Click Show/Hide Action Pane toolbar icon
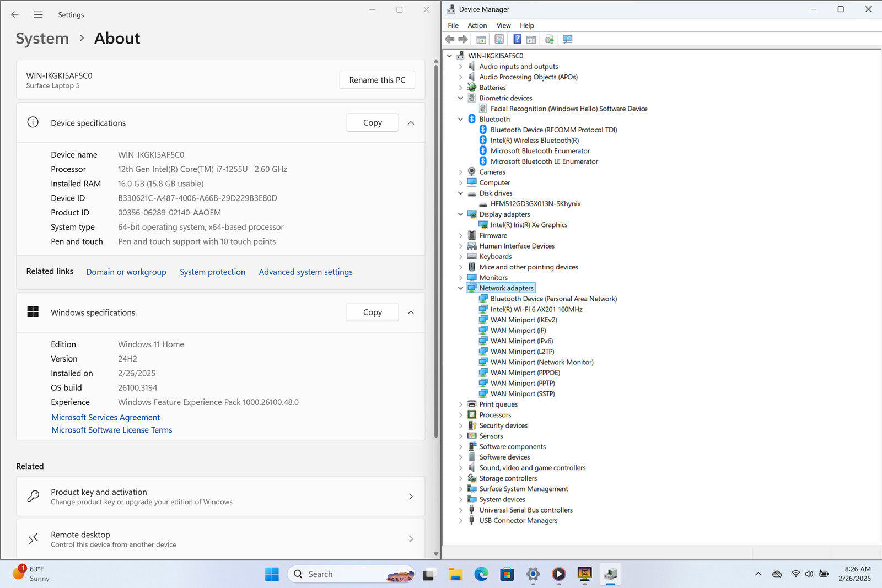The image size is (882, 588). click(531, 39)
